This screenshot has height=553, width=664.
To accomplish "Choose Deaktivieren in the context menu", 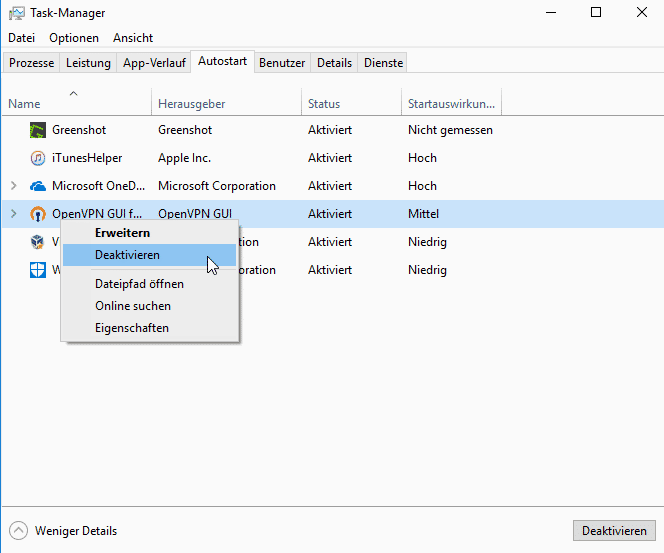I will coord(127,255).
